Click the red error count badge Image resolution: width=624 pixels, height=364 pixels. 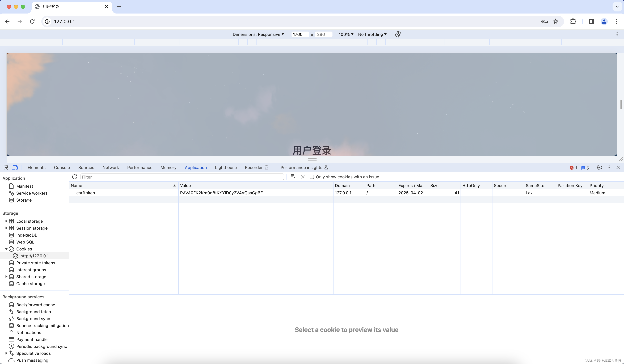coord(573,168)
